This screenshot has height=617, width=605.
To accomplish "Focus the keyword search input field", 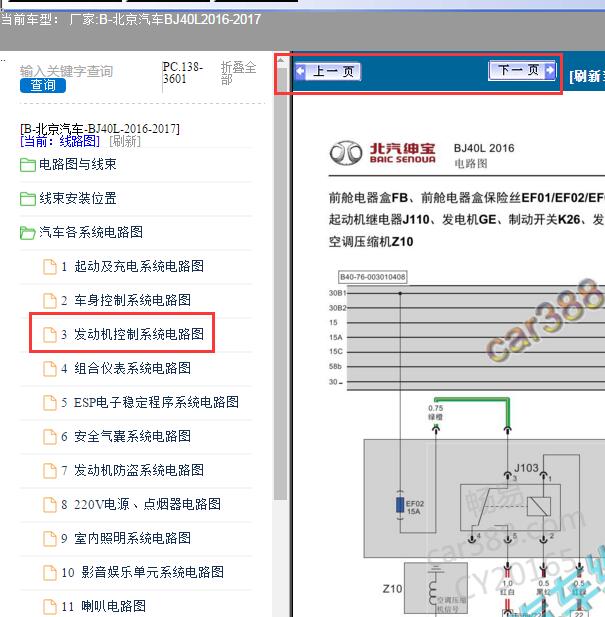I will [x=66, y=71].
